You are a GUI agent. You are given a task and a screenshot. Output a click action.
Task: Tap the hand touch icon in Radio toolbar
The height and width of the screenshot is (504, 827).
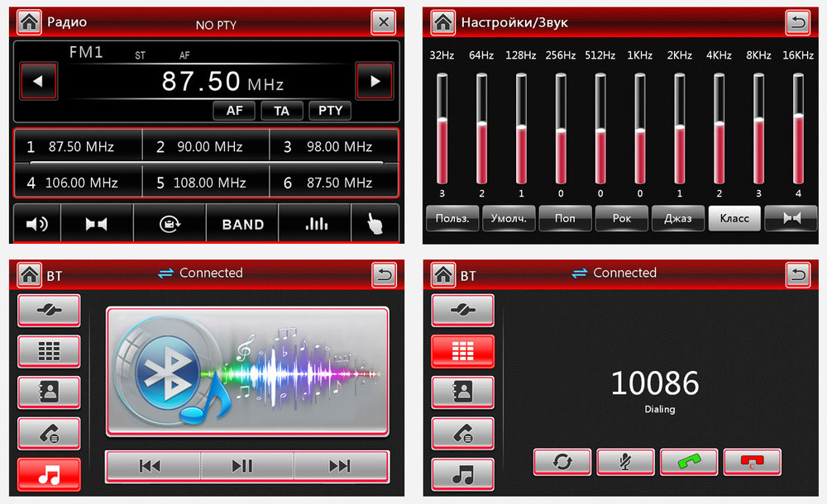375,224
